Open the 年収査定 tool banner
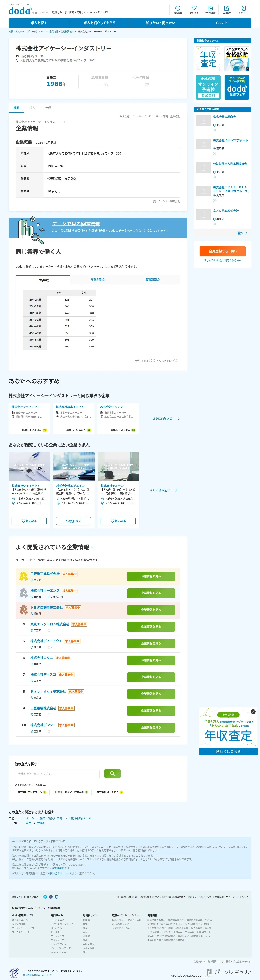The width and height of the screenshot is (260, 980). point(208,59)
